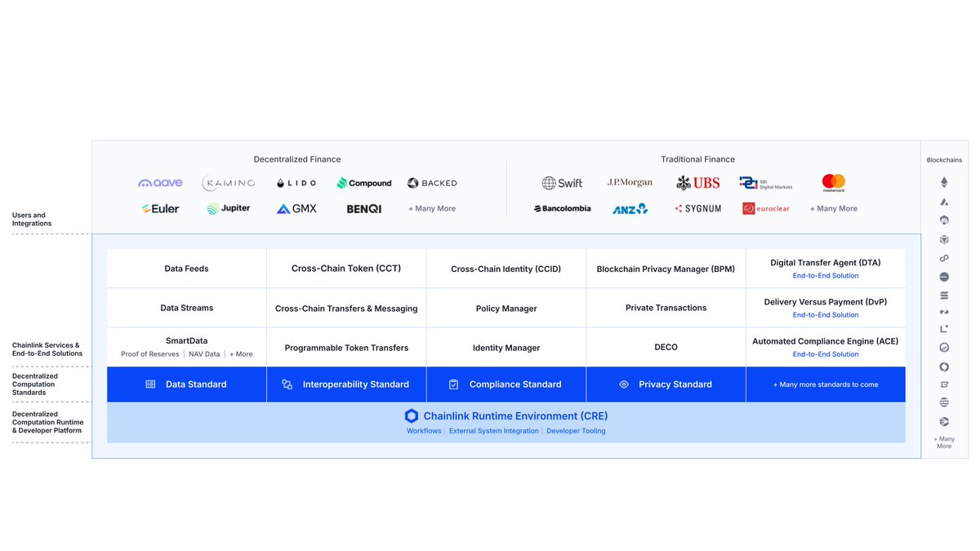Click Automated Compliance Engine (ACE) title
The width and height of the screenshot is (980, 551).
pos(826,341)
